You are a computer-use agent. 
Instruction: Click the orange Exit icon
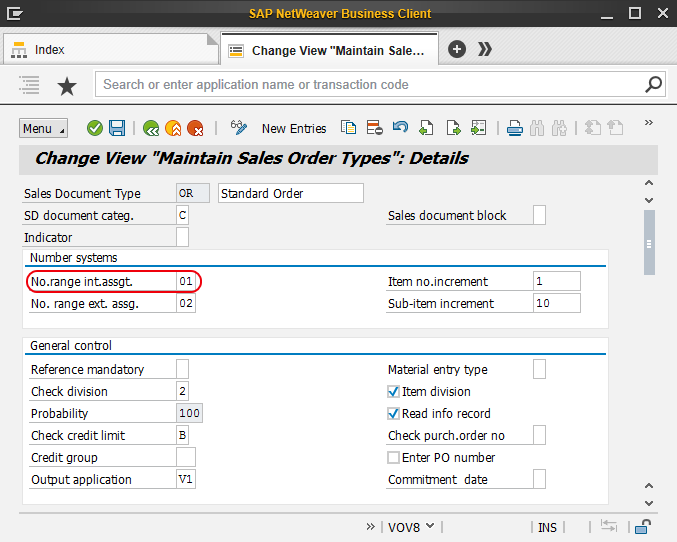(173, 128)
